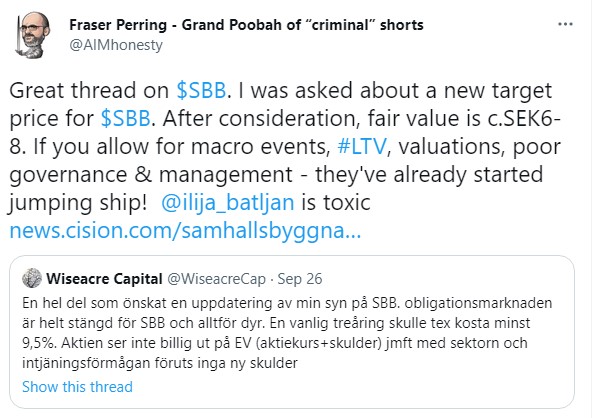Click the quoted tweet's header row

point(172,279)
